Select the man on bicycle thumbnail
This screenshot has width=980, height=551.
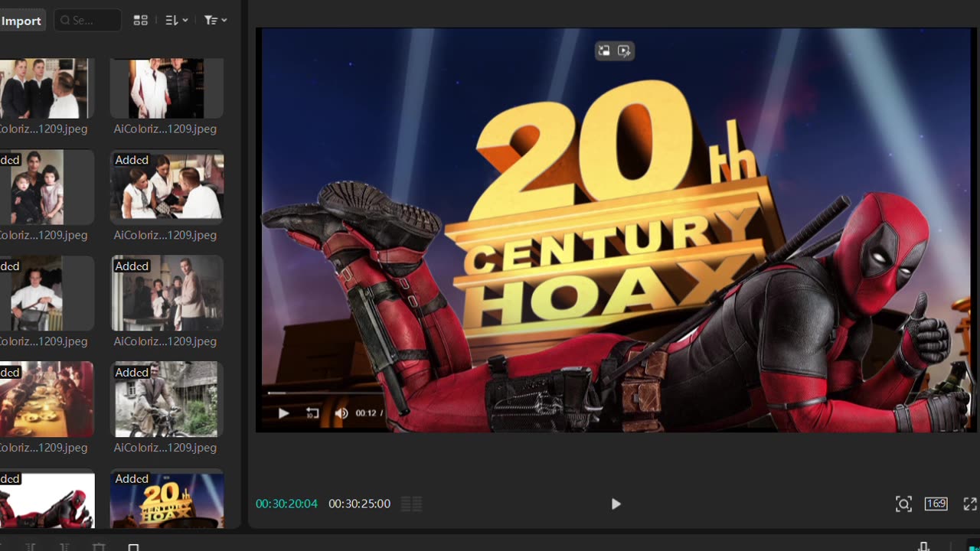[x=167, y=399]
